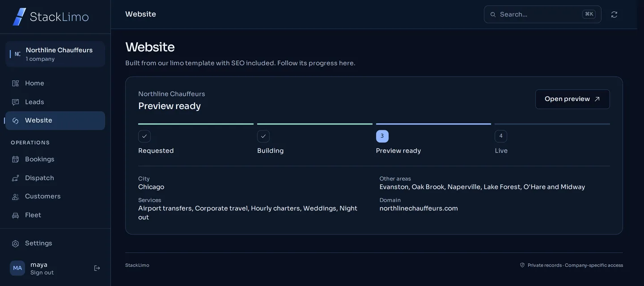
Task: Click the Settings gear icon
Action: pos(16,244)
